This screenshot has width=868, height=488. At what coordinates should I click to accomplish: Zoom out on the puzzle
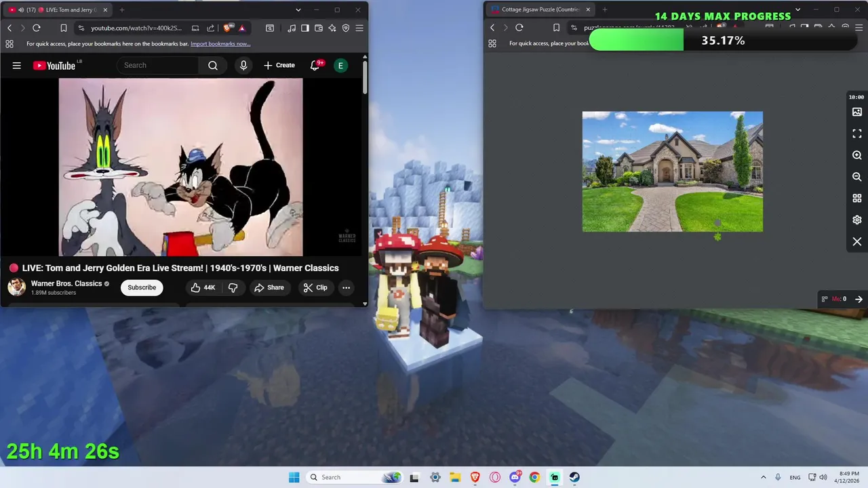click(857, 177)
